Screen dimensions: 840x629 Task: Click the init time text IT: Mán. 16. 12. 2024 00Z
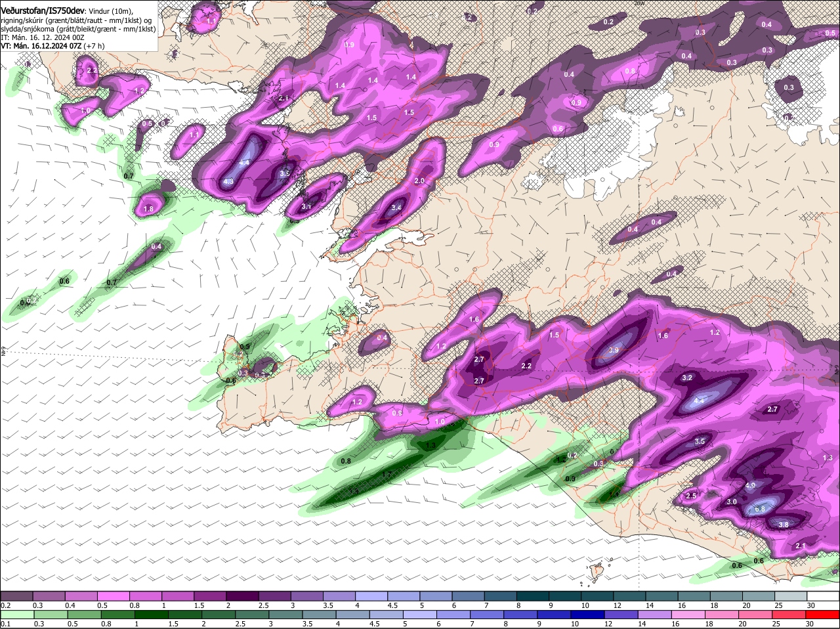pyautogui.click(x=43, y=37)
